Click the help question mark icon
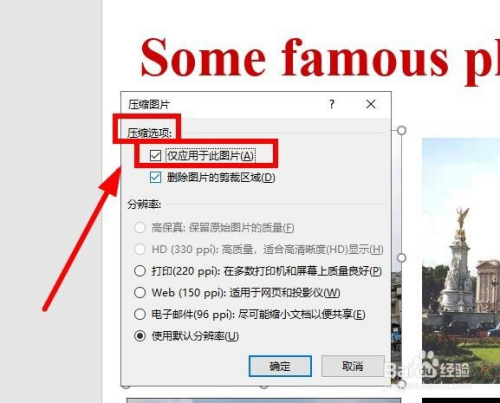The height and width of the screenshot is (403, 500). [x=332, y=104]
